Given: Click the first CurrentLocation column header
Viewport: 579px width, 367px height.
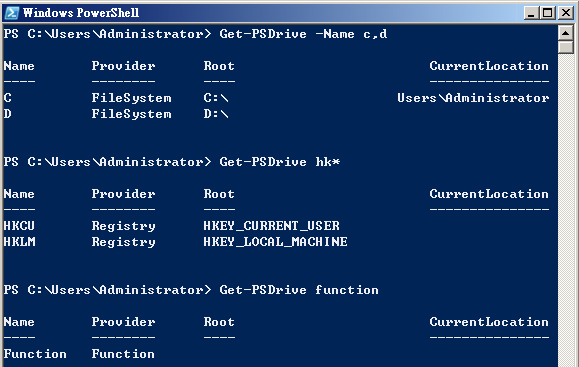Looking at the screenshot, I should [x=489, y=66].
